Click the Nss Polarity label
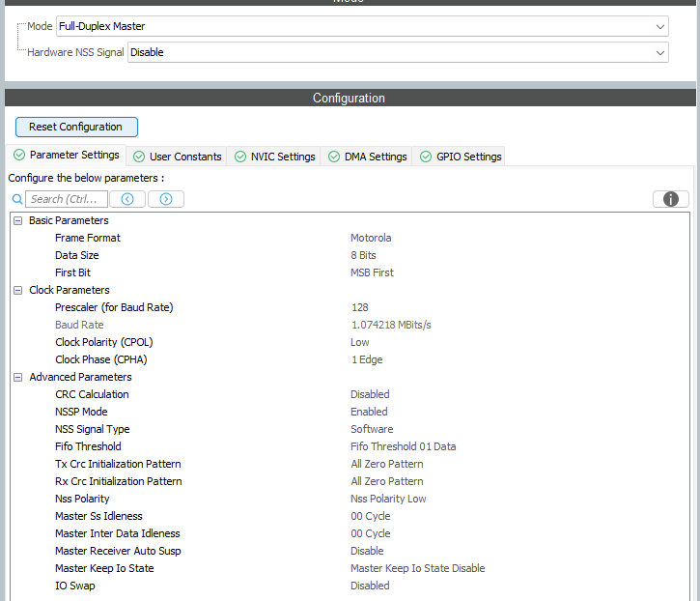The height and width of the screenshot is (601, 700). pos(82,500)
